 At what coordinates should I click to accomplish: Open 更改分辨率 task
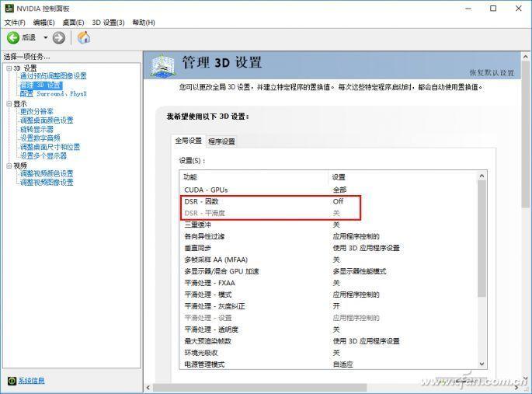37,111
